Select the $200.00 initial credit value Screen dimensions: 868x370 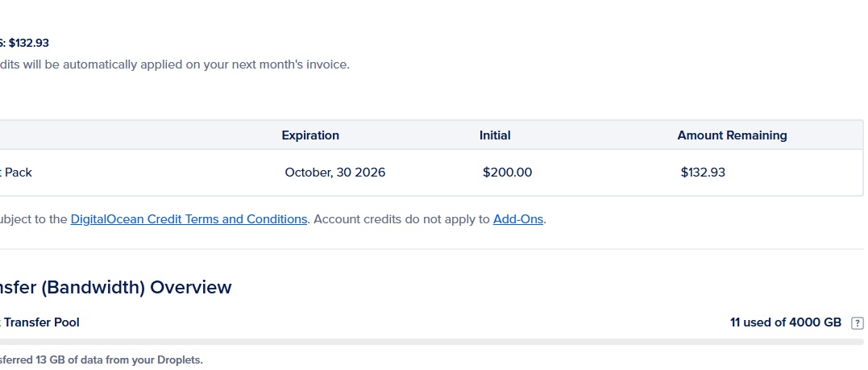(x=507, y=173)
